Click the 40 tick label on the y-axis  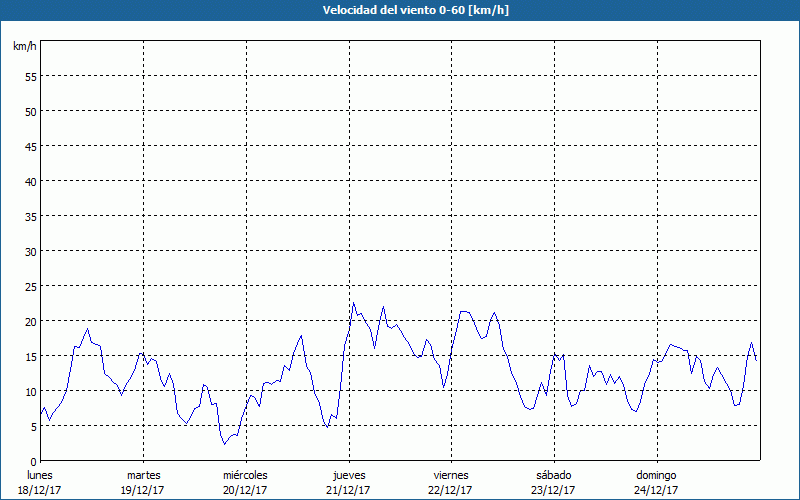click(x=30, y=181)
